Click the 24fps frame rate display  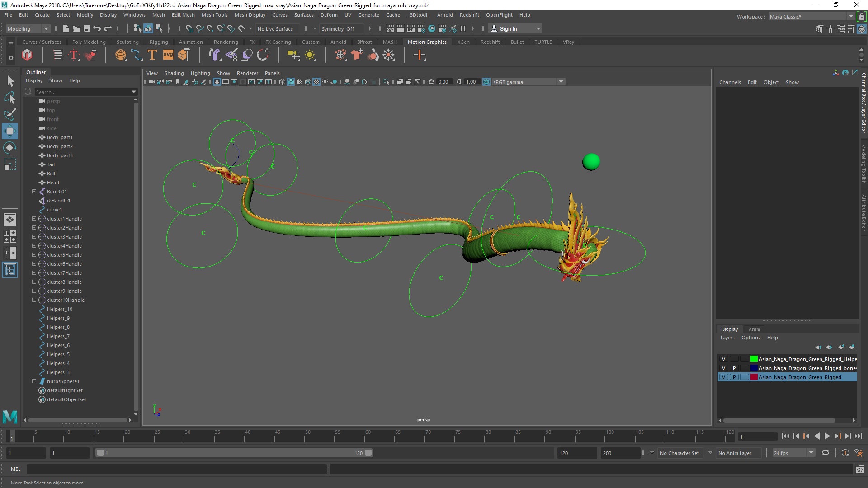787,453
